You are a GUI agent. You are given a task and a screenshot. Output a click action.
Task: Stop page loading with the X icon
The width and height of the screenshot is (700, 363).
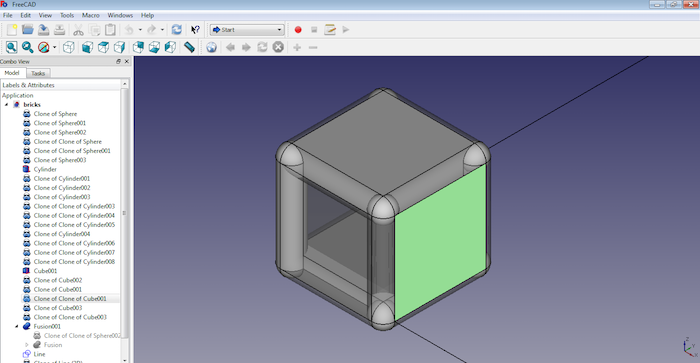278,47
